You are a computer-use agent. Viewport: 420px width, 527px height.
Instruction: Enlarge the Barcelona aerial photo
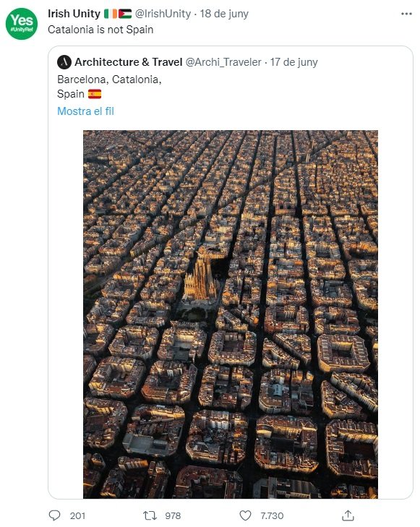(x=231, y=314)
